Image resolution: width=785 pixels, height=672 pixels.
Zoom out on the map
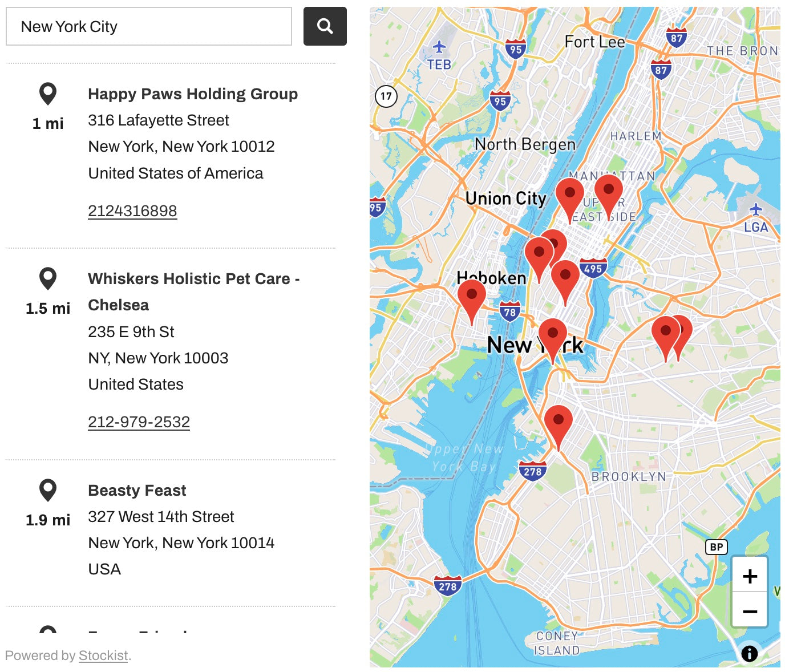coord(750,611)
